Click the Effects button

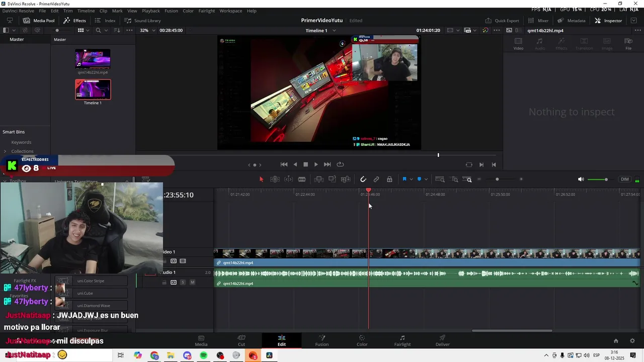tap(74, 21)
